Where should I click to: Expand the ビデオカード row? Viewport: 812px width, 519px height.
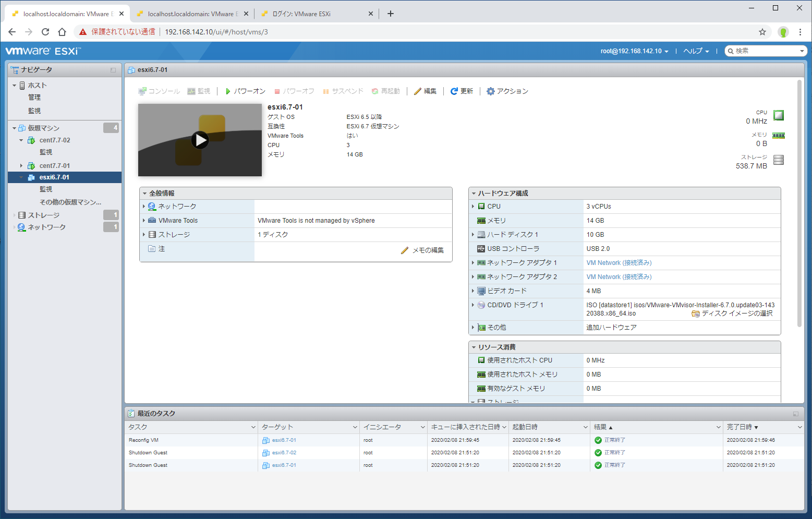473,291
